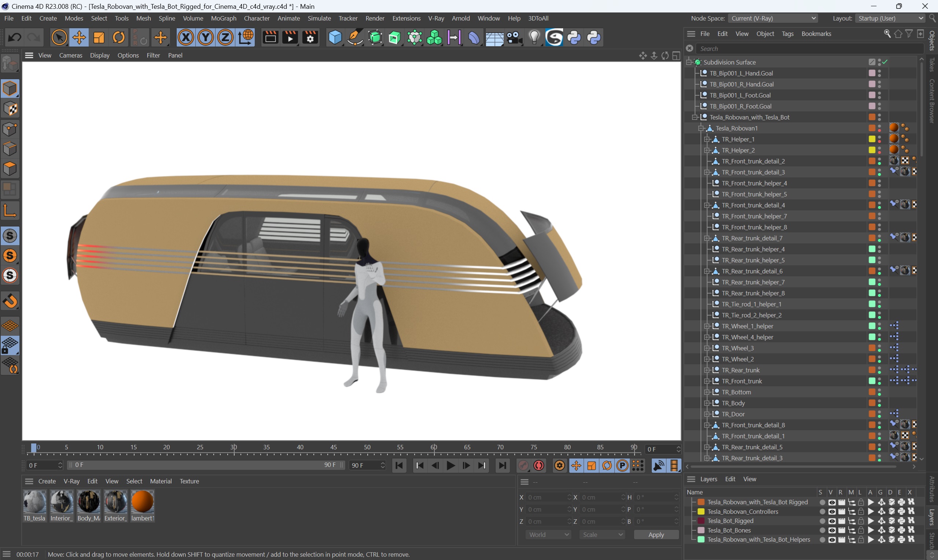
Task: Click lambert1 orange material swatch
Action: 143,502
